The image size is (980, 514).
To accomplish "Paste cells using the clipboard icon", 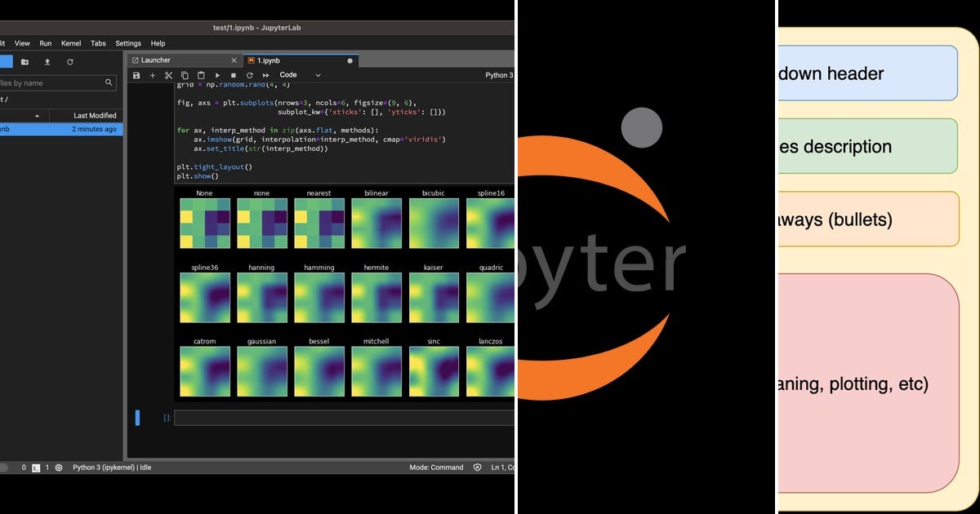I will click(202, 75).
